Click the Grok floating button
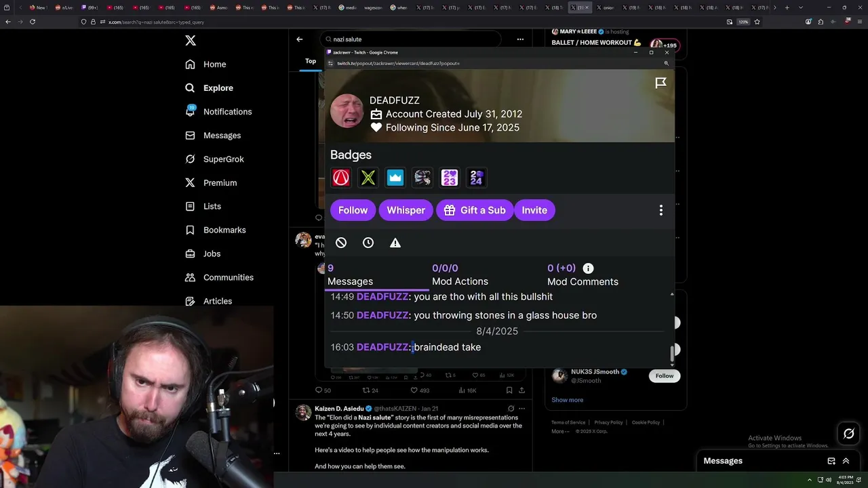868x488 pixels. (848, 434)
